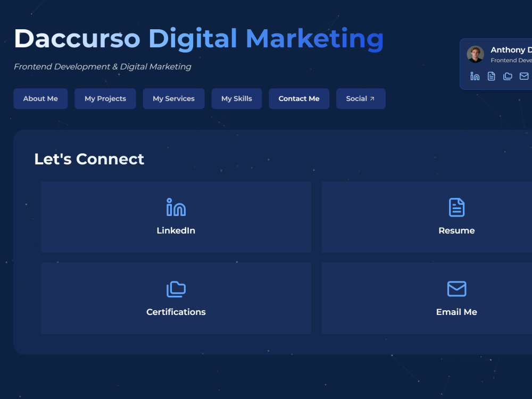Click the Certifications card label
532x399 pixels.
coord(176,312)
